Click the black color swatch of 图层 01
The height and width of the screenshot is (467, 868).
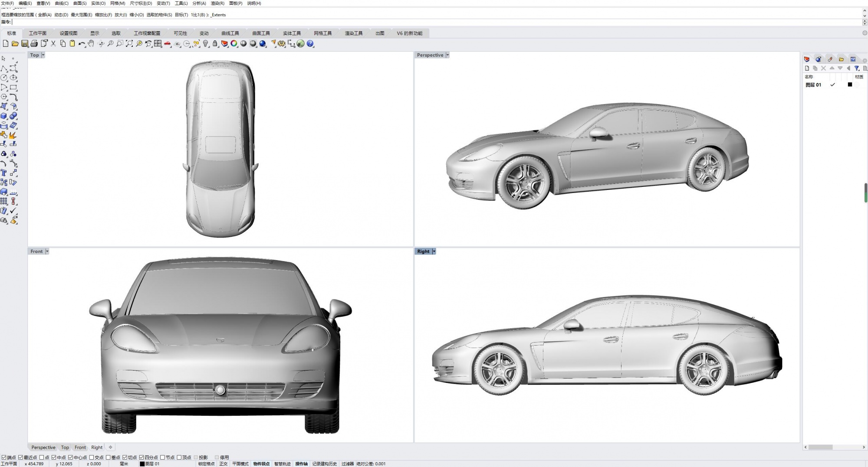pos(850,85)
